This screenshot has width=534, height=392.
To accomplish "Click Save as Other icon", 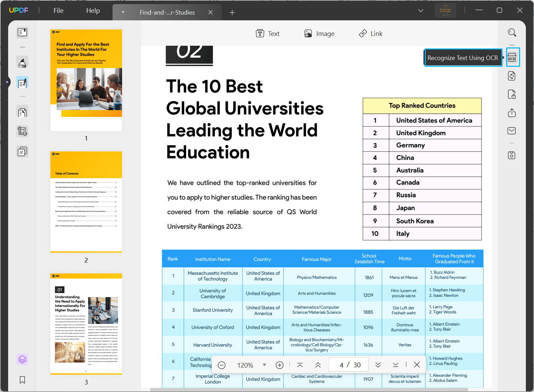I will 512,155.
